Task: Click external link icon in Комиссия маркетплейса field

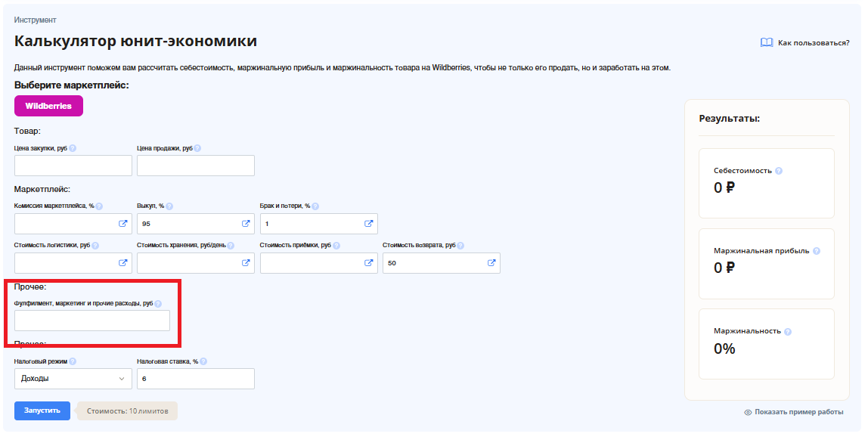Action: point(122,224)
